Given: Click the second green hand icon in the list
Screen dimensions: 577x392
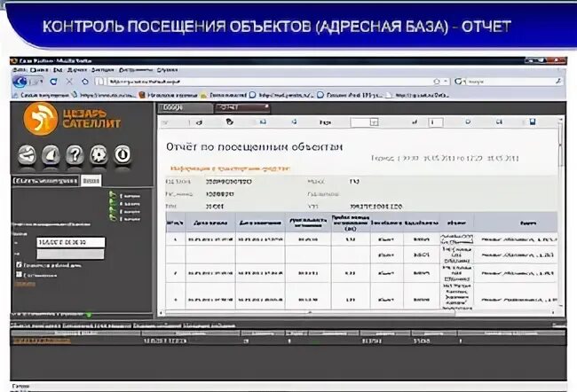Looking at the screenshot, I should pyautogui.click(x=113, y=203).
